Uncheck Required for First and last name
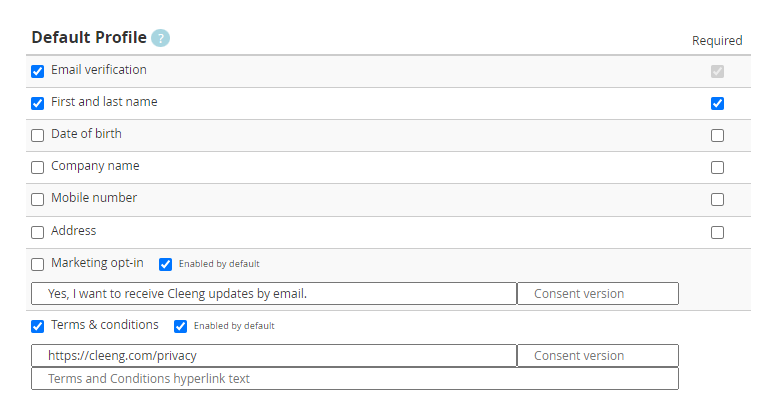 (717, 103)
